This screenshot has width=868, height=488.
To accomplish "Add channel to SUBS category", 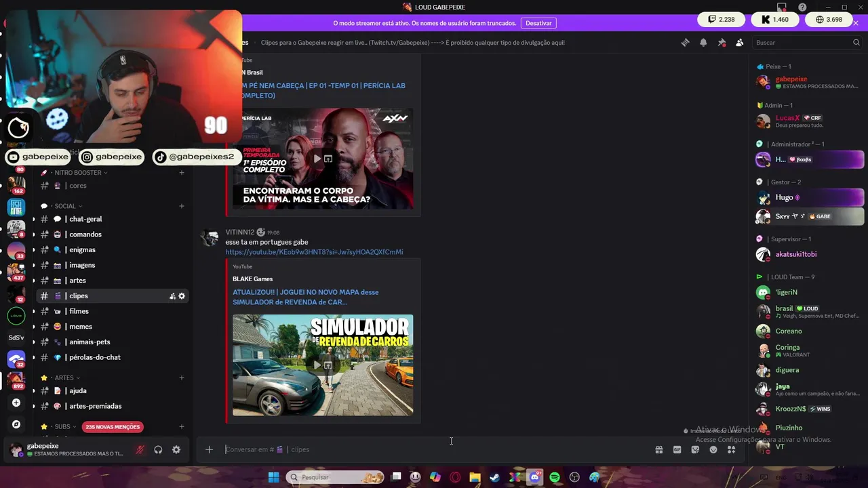I will click(x=182, y=427).
